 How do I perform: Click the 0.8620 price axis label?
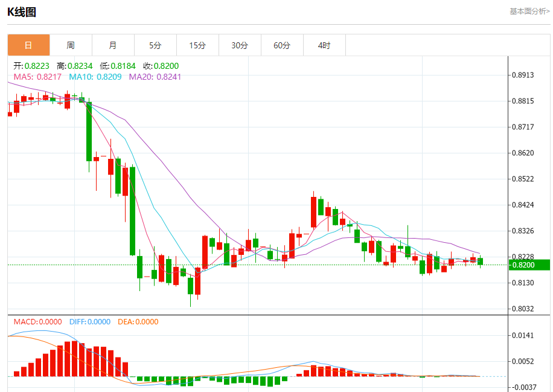click(523, 153)
